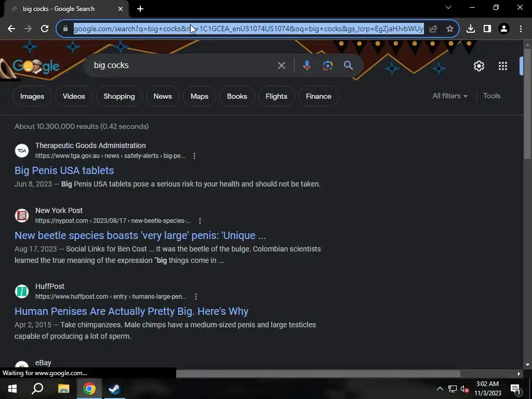532x399 pixels.
Task: Open the notification center icon
Action: (x=515, y=389)
